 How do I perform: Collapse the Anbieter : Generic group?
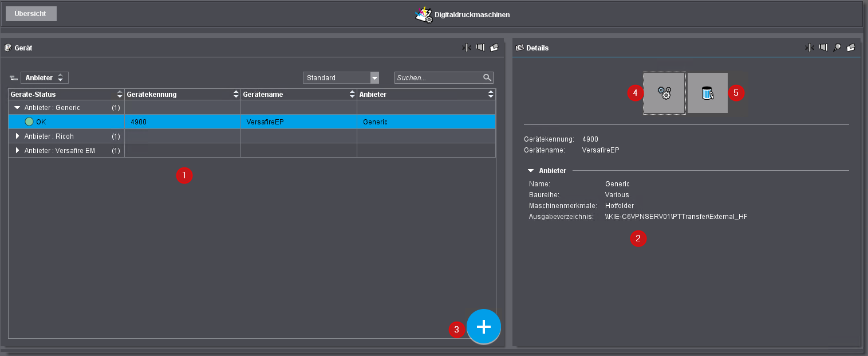pyautogui.click(x=17, y=107)
